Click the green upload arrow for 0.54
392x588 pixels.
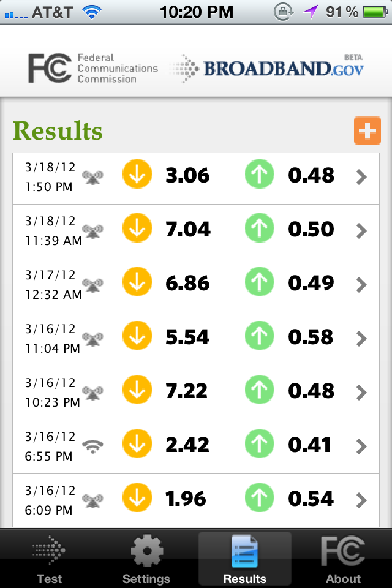260,497
